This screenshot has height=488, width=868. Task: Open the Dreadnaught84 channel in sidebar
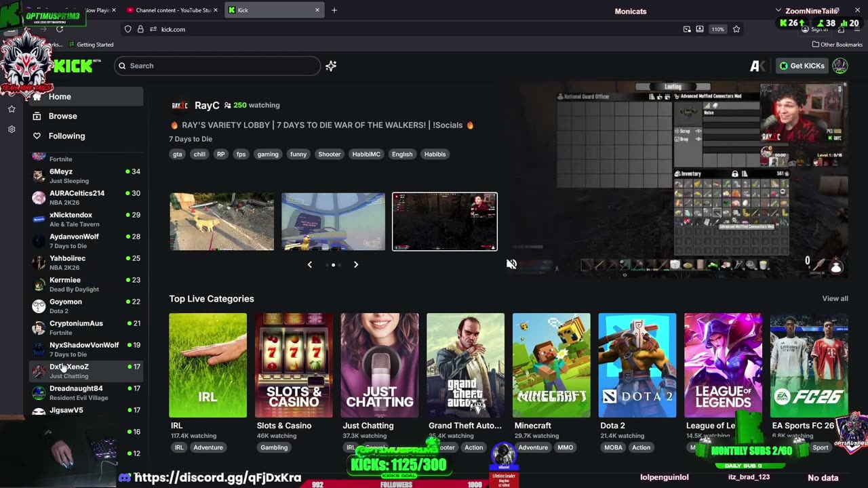(x=86, y=392)
